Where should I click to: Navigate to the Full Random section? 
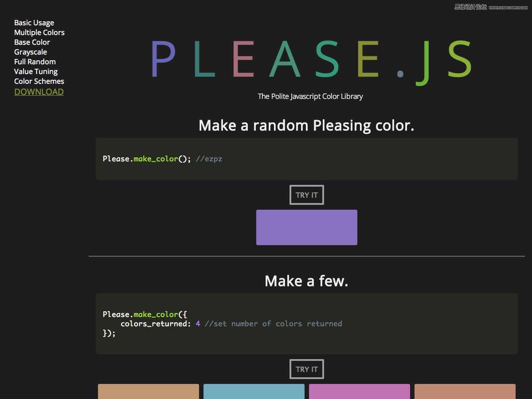(x=35, y=62)
